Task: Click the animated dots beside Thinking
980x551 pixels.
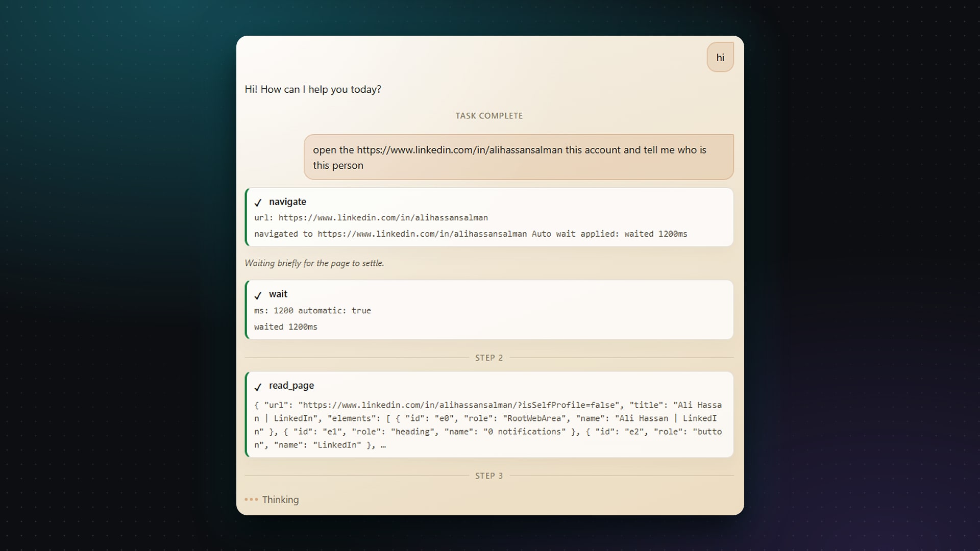Action: (x=251, y=499)
